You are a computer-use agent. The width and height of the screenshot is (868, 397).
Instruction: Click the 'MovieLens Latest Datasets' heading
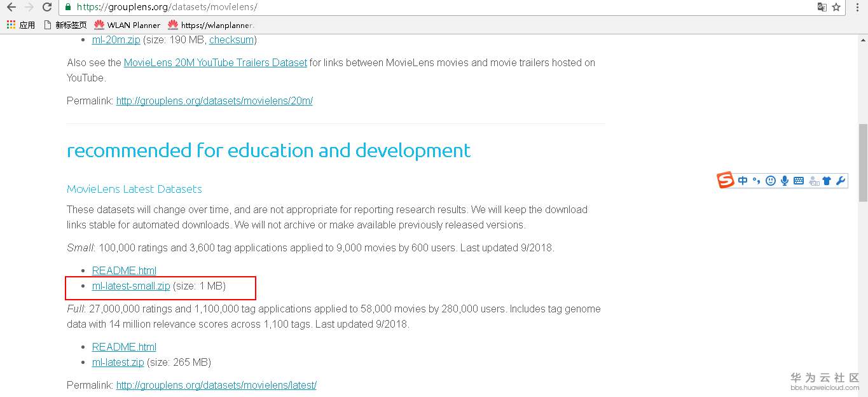(x=134, y=189)
